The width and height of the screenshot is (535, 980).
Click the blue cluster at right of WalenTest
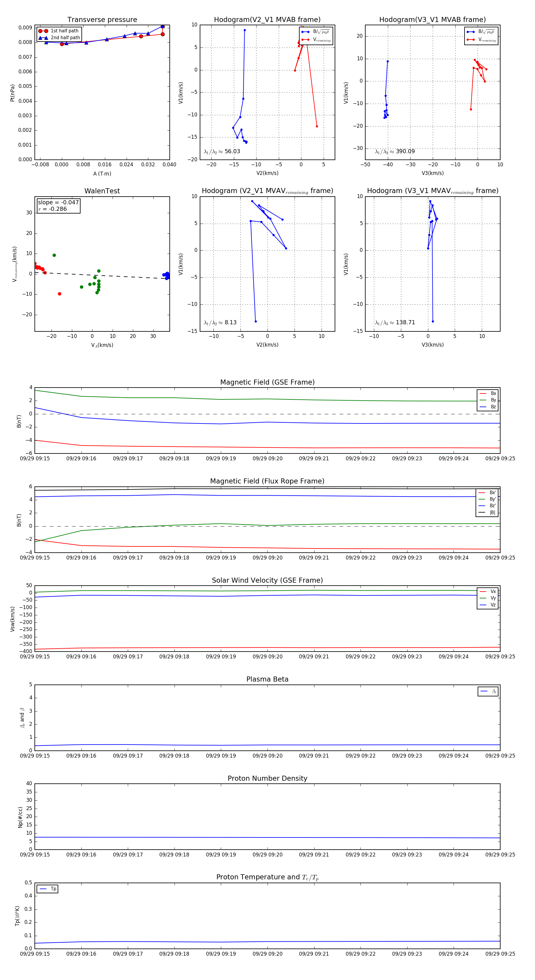166,275
